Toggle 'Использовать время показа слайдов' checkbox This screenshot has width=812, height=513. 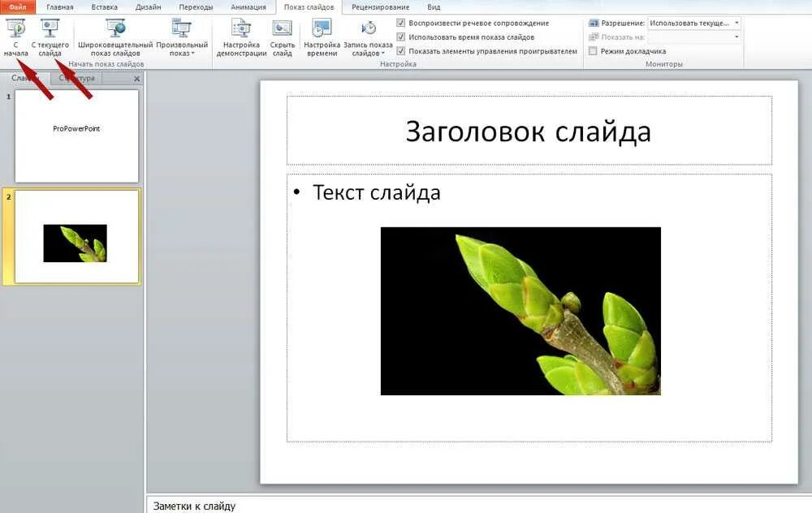pyautogui.click(x=400, y=37)
